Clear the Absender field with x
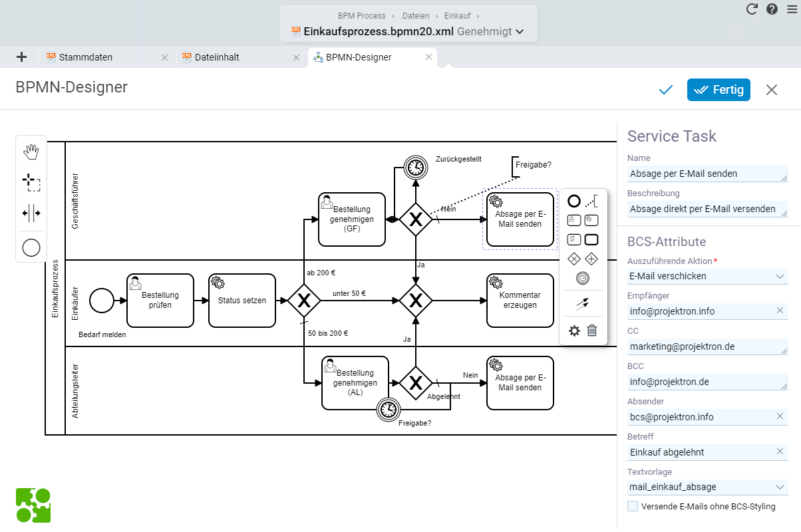The height and width of the screenshot is (532, 801). (780, 417)
